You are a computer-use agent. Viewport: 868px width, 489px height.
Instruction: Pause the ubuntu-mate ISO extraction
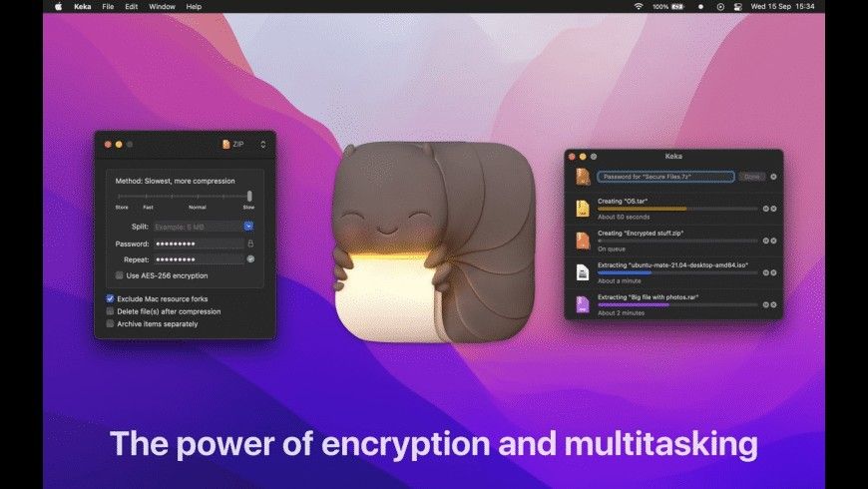(x=766, y=272)
